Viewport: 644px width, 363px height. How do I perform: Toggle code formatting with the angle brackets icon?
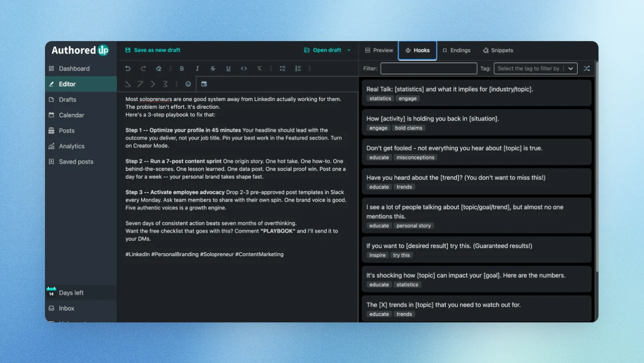click(x=244, y=69)
